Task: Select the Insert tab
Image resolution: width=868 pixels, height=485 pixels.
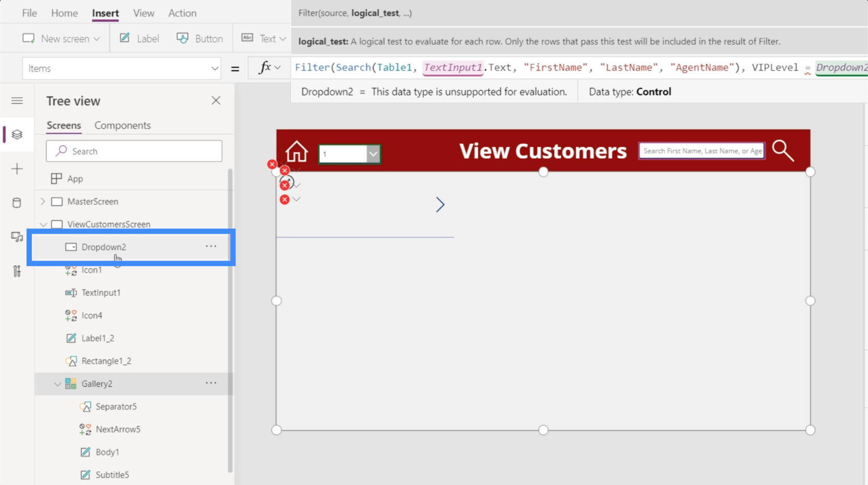Action: [x=105, y=13]
